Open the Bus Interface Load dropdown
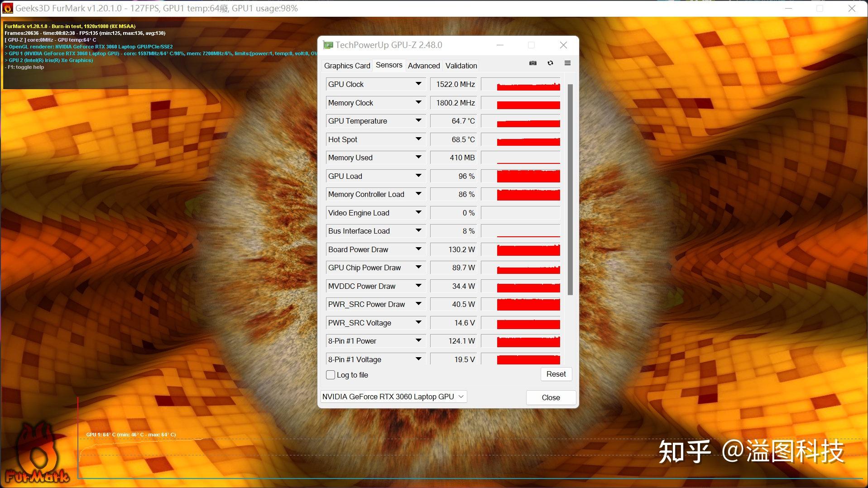This screenshot has width=868, height=488. coord(418,230)
